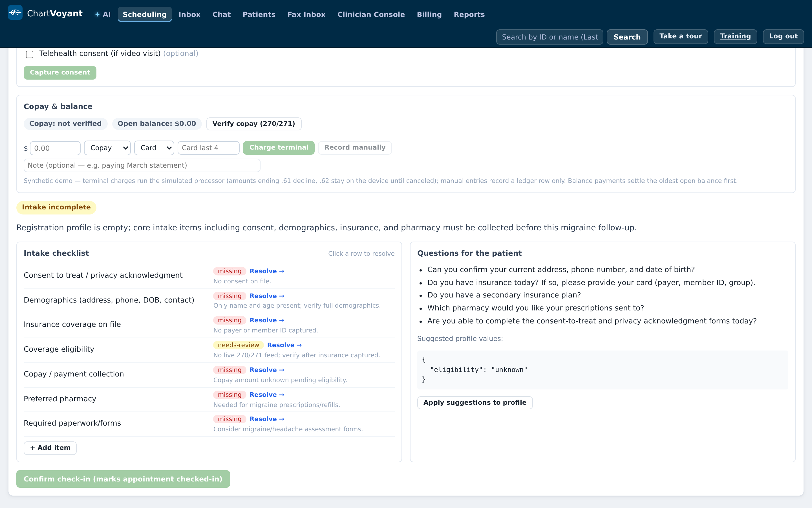Open the Chat tab
Screen dimensions: 812x508
[x=221, y=14]
